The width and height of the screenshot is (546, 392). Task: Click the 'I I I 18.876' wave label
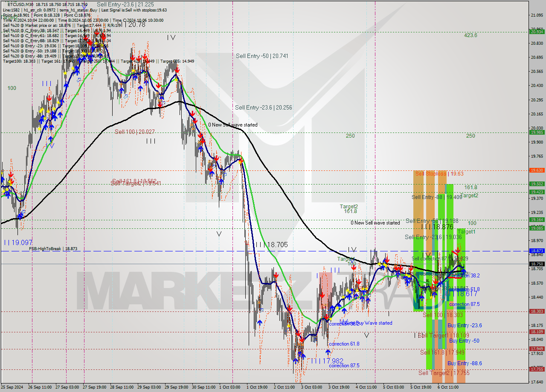pyautogui.click(x=437, y=227)
